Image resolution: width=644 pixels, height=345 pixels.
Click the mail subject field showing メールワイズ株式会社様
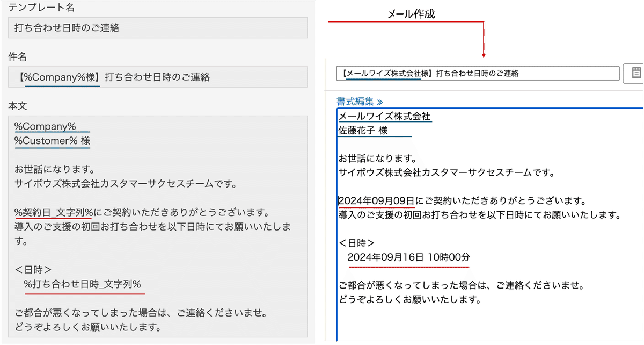pos(478,74)
